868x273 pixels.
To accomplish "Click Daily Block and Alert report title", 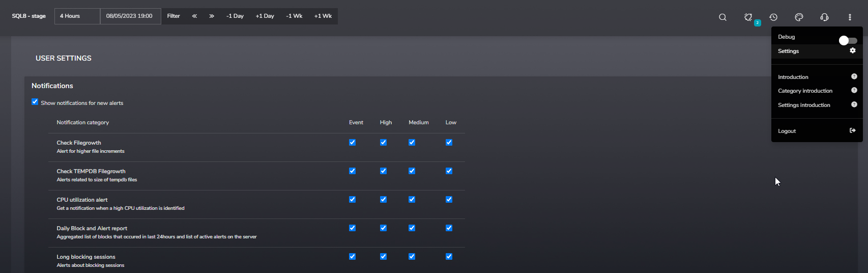I will [92, 228].
